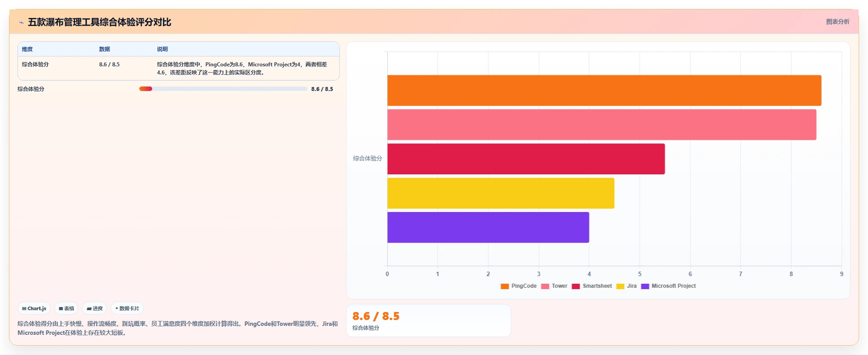Select the 进度 tag chip
Screen dimensions: 868x355
[x=94, y=308]
